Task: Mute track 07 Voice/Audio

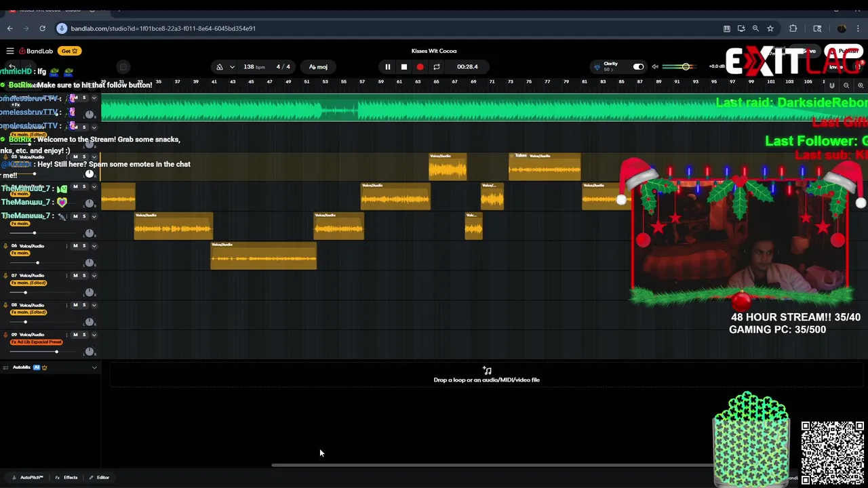Action: tap(75, 276)
